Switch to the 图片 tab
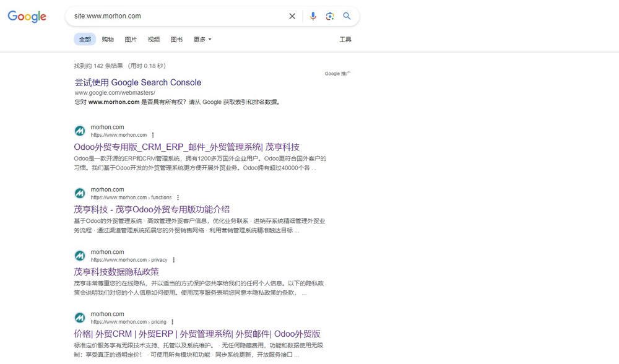This screenshot has height=364, width=619. tap(131, 40)
